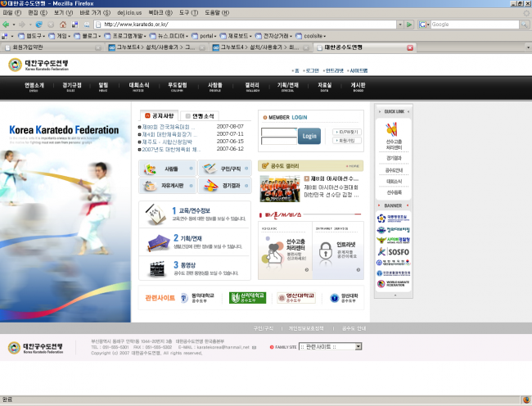The height and width of the screenshot is (406, 532).
Task: Click the Forward arrow in the toolbar
Action: coord(22,25)
